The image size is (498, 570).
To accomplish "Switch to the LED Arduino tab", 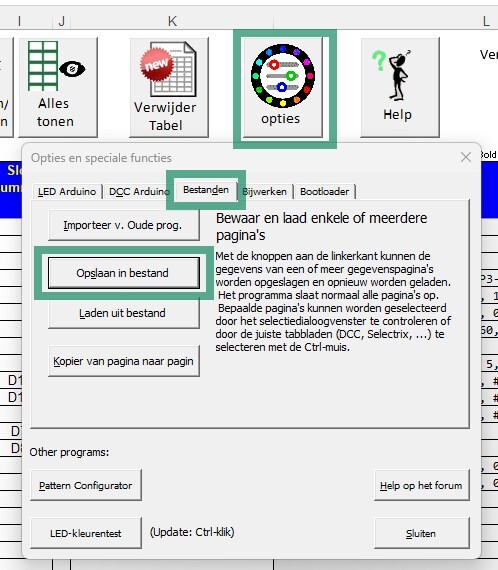I will [67, 192].
